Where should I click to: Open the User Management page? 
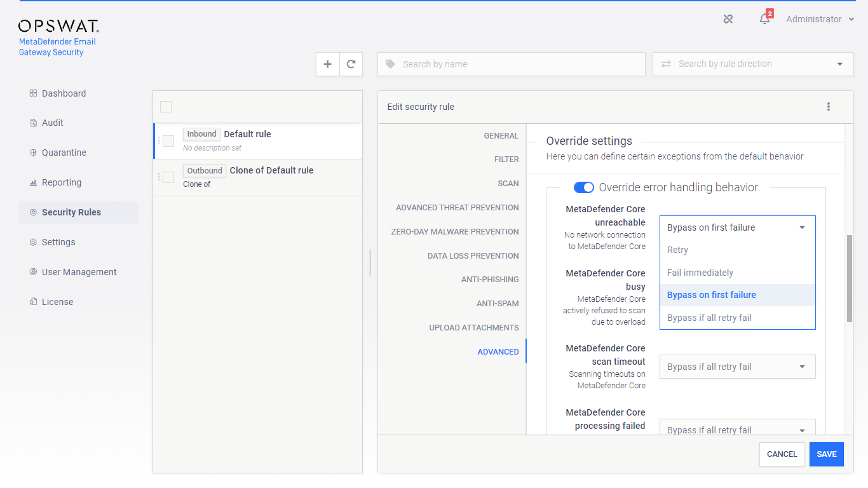coord(79,272)
